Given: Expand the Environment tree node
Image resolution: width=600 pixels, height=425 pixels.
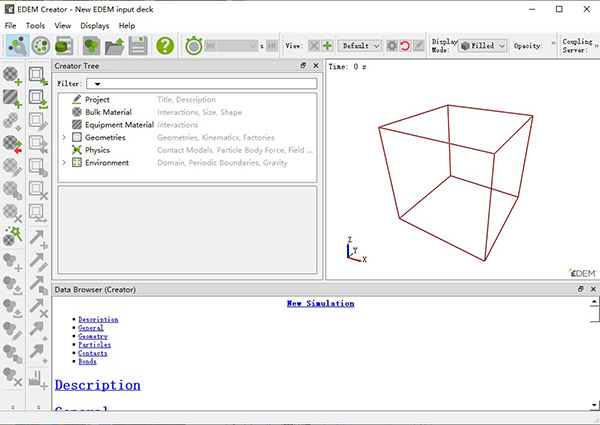Looking at the screenshot, I should click(64, 162).
